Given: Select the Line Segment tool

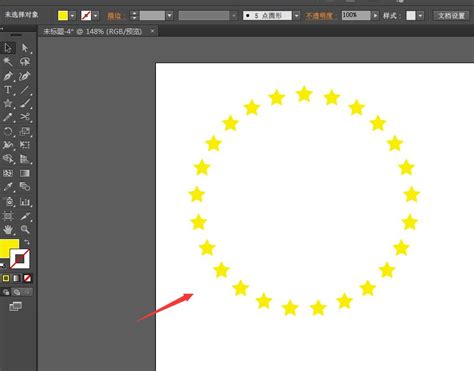Looking at the screenshot, I should tap(25, 90).
